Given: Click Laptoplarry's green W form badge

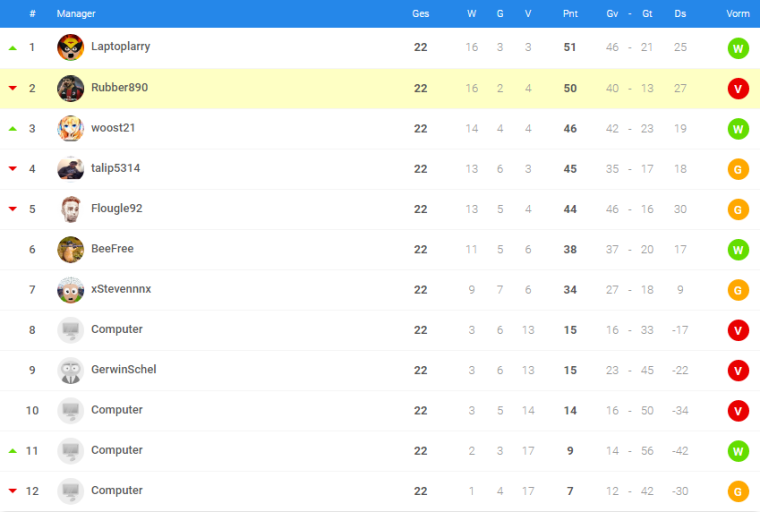Looking at the screenshot, I should pyautogui.click(x=738, y=48).
